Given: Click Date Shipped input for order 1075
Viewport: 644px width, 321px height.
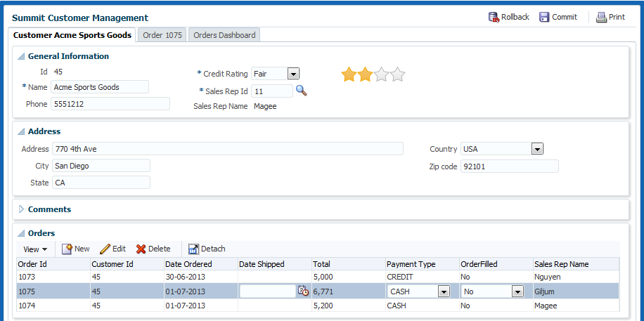Looking at the screenshot, I should pyautogui.click(x=267, y=291).
